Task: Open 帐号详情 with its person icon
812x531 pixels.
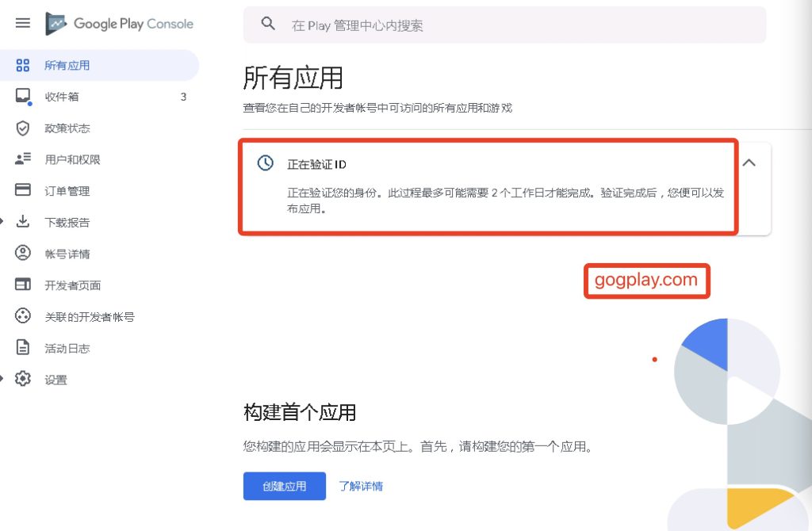Action: [x=25, y=254]
